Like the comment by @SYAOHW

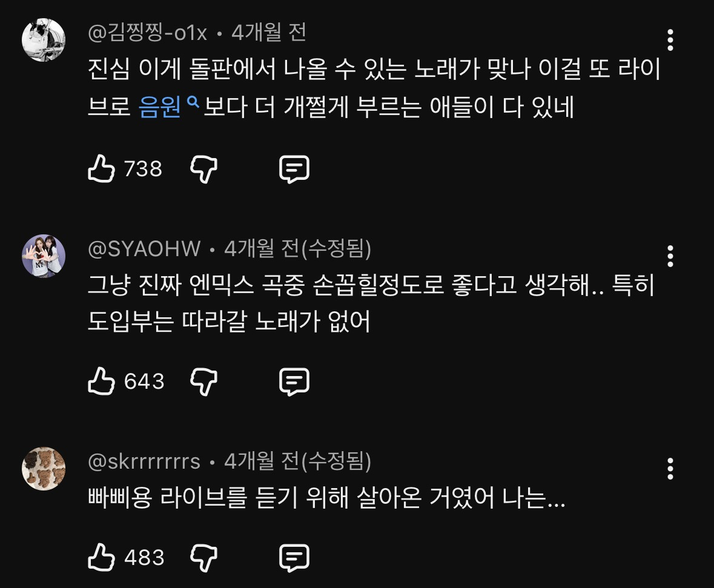click(x=101, y=382)
